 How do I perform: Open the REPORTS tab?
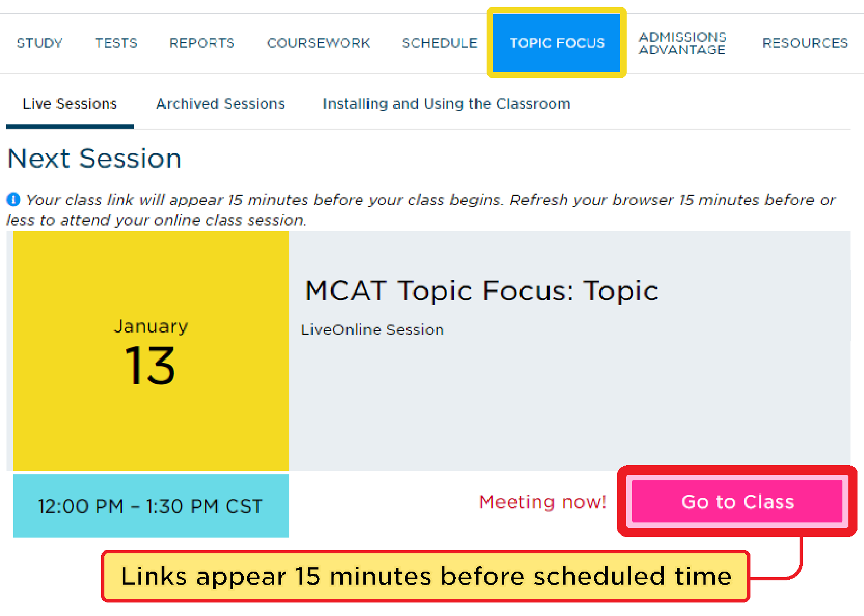(x=202, y=43)
